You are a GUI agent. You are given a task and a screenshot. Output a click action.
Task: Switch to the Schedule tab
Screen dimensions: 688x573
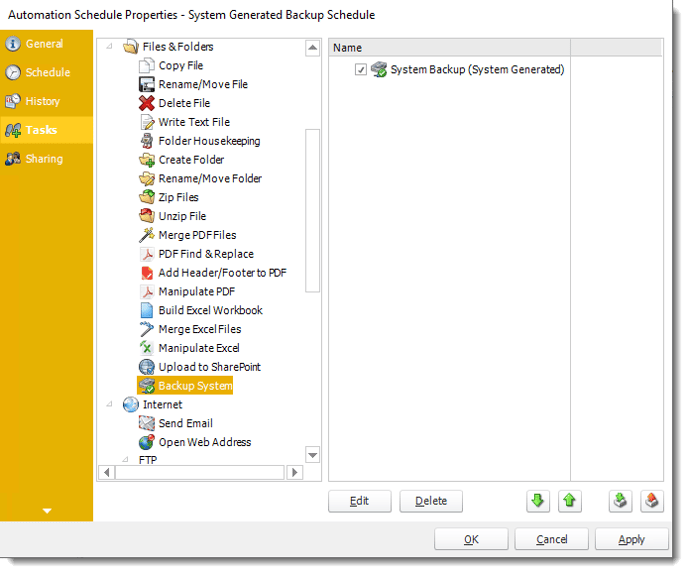[47, 72]
